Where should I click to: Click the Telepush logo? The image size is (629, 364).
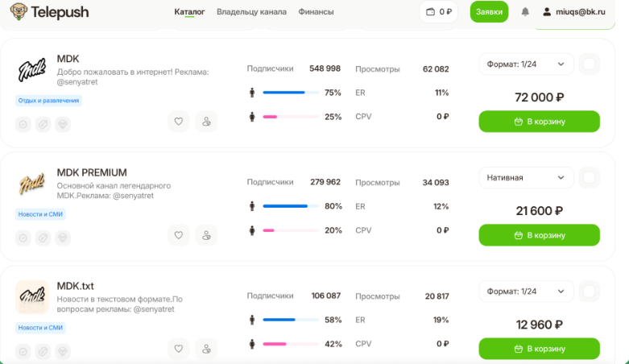49,11
